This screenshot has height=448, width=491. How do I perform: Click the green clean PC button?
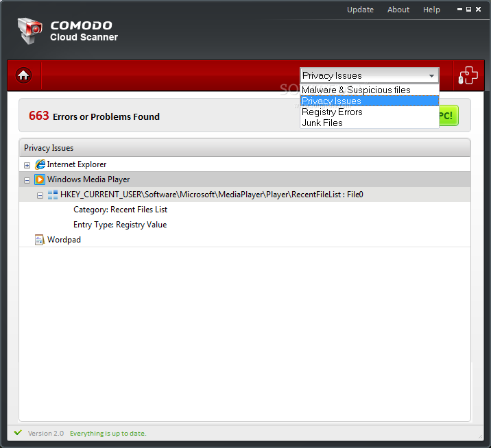coord(448,116)
